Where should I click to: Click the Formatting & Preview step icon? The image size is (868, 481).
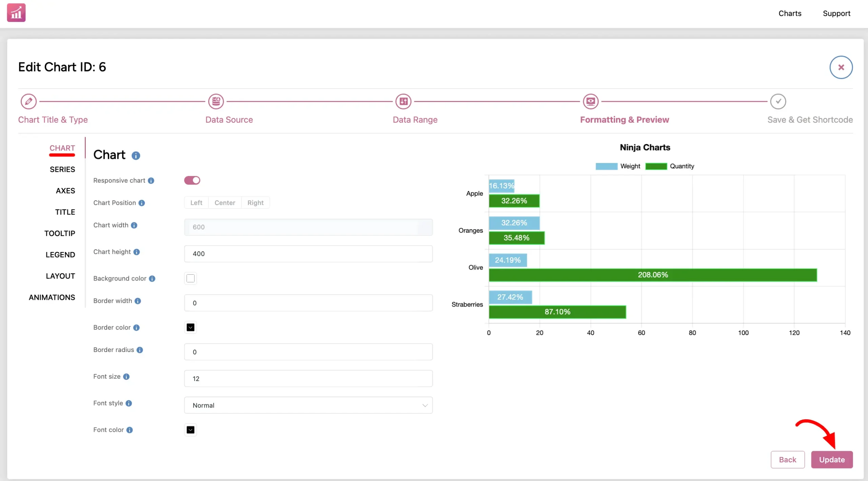[591, 101]
